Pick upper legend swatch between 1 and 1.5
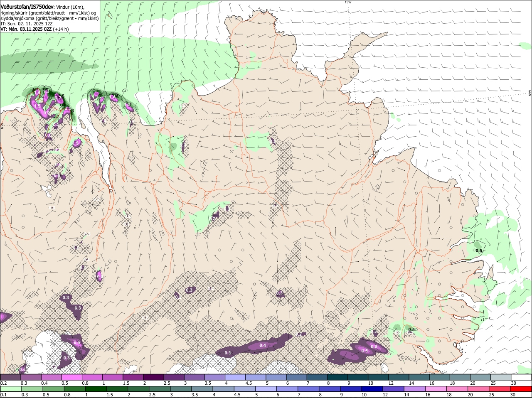The width and height of the screenshot is (532, 398). [112, 377]
